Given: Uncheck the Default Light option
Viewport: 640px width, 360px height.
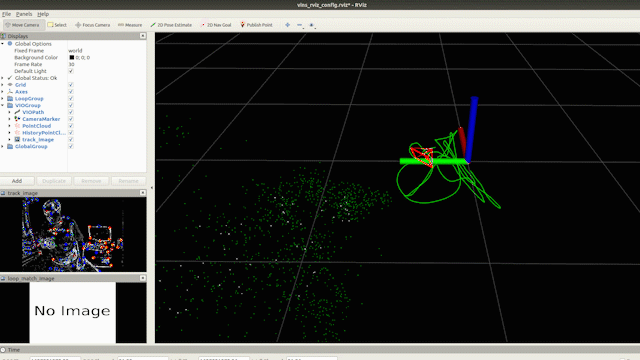Looking at the screenshot, I should pyautogui.click(x=71, y=71).
